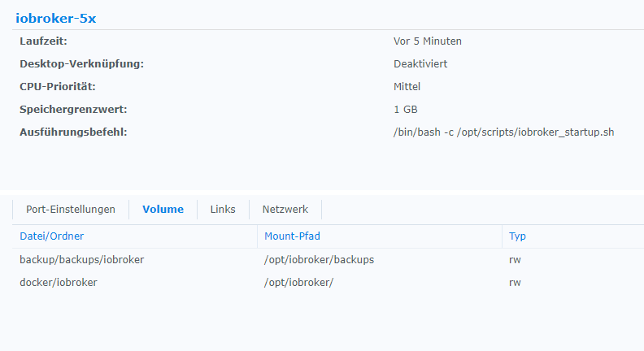Click the iobroker_startup.sh execution command
Image resolution: width=644 pixels, height=351 pixels.
[x=503, y=132]
